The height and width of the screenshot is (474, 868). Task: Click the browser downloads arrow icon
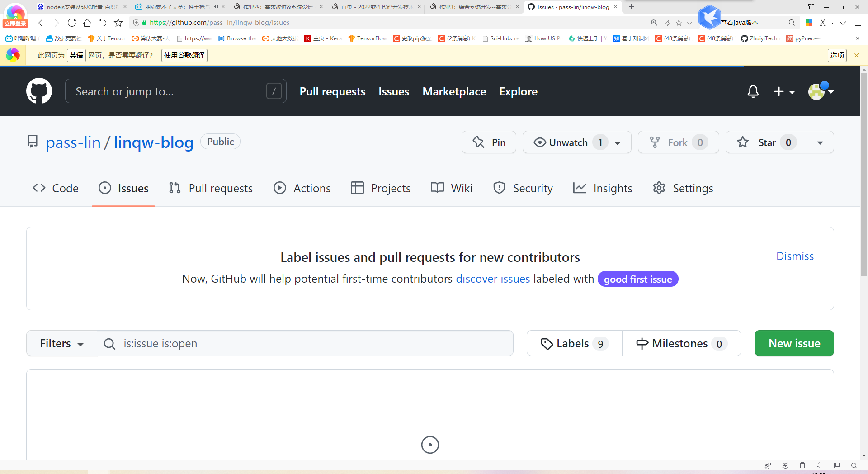843,23
